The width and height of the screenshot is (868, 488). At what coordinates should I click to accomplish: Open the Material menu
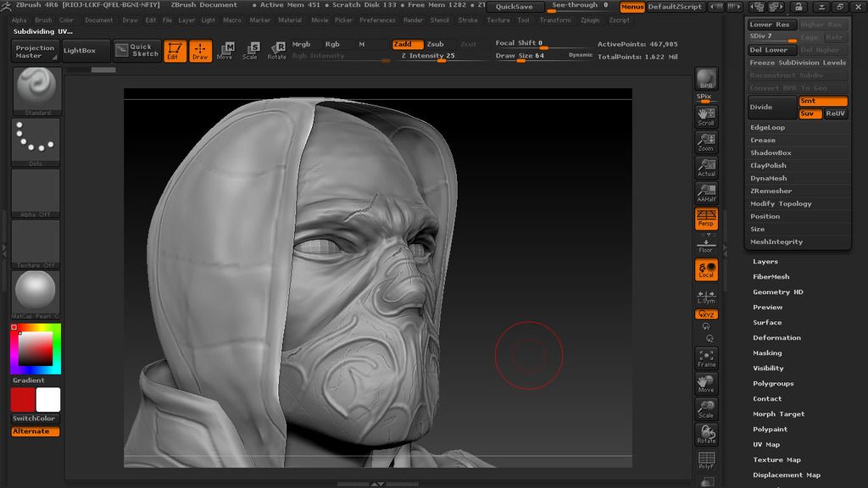(290, 20)
